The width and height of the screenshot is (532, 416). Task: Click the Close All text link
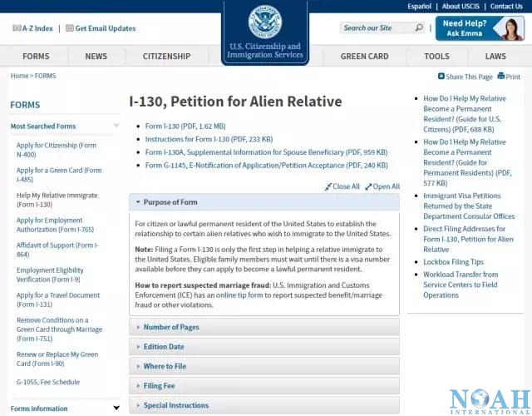tap(346, 186)
